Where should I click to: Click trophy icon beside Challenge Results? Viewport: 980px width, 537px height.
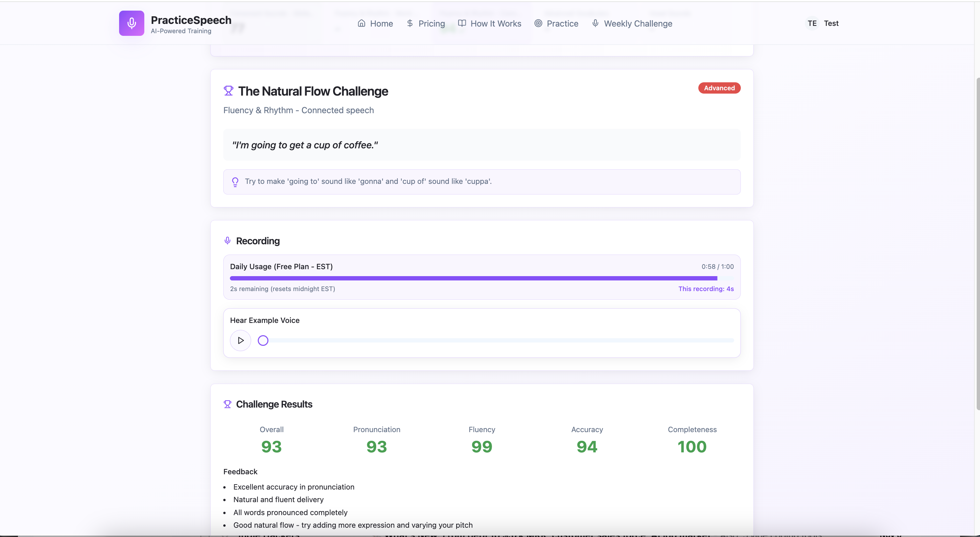pyautogui.click(x=228, y=404)
